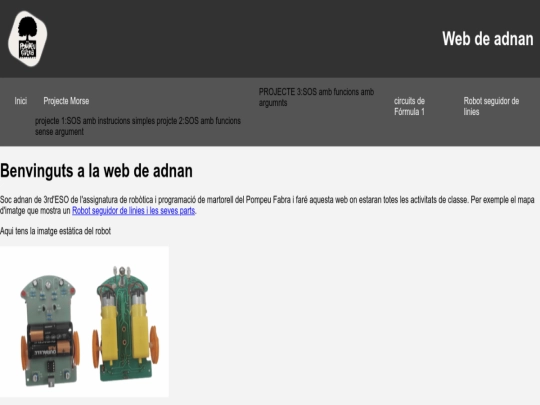Click the paragraph starting 'Soc adnan de 3rd'ESO'
This screenshot has height=405, width=540.
click(x=267, y=205)
